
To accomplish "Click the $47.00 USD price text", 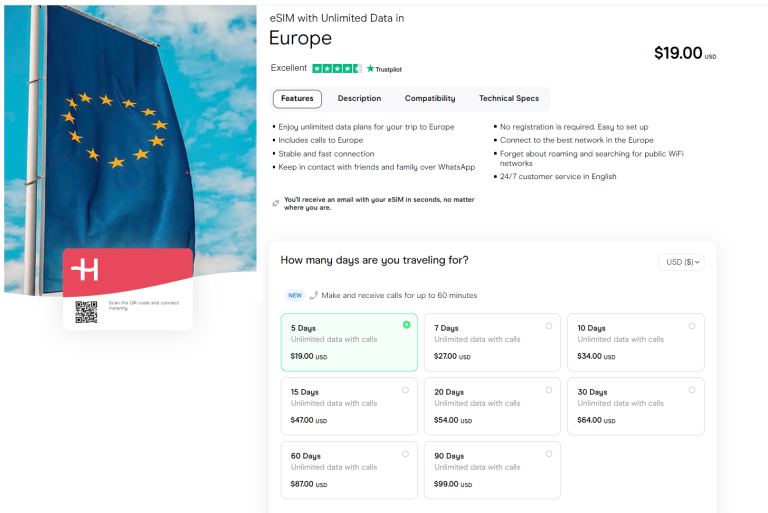I will [309, 420].
